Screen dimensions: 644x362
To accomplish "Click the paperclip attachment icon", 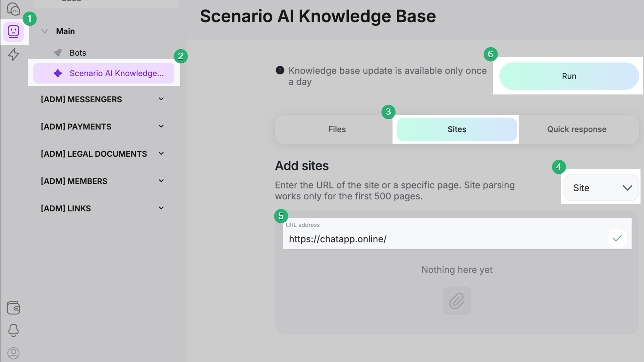I will point(457,301).
